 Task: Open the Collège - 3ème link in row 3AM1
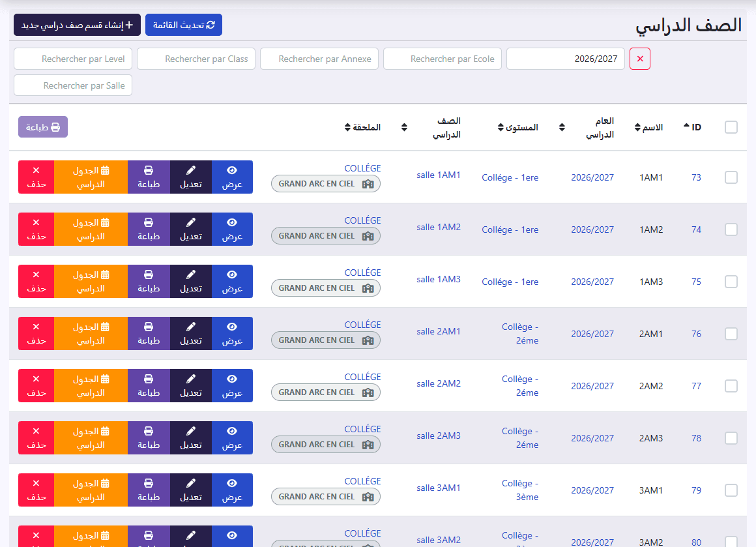pos(520,490)
